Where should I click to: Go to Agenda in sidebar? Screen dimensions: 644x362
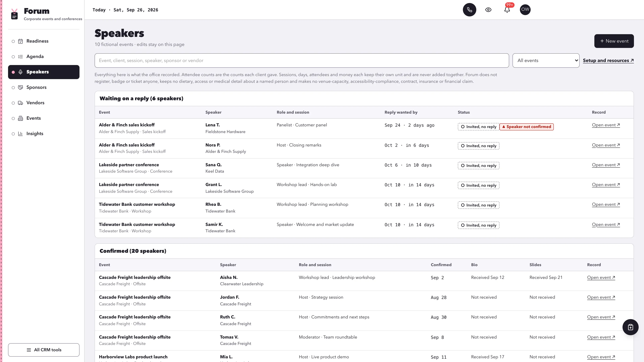tap(44, 57)
